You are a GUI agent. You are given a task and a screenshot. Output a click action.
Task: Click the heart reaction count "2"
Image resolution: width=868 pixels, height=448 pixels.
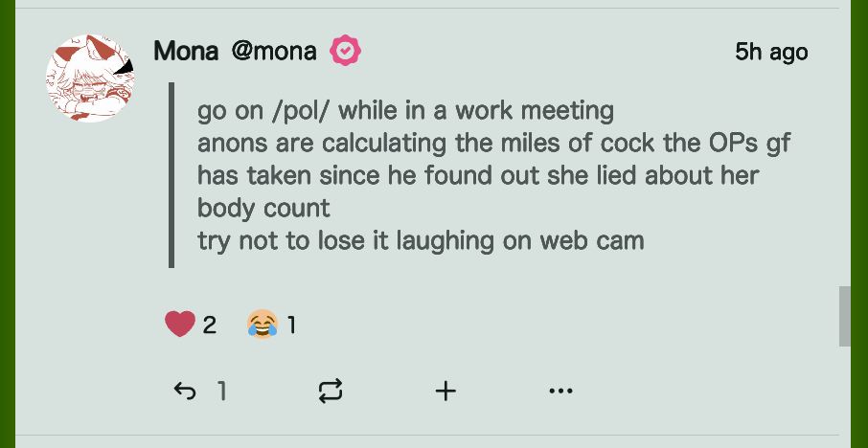pos(210,325)
